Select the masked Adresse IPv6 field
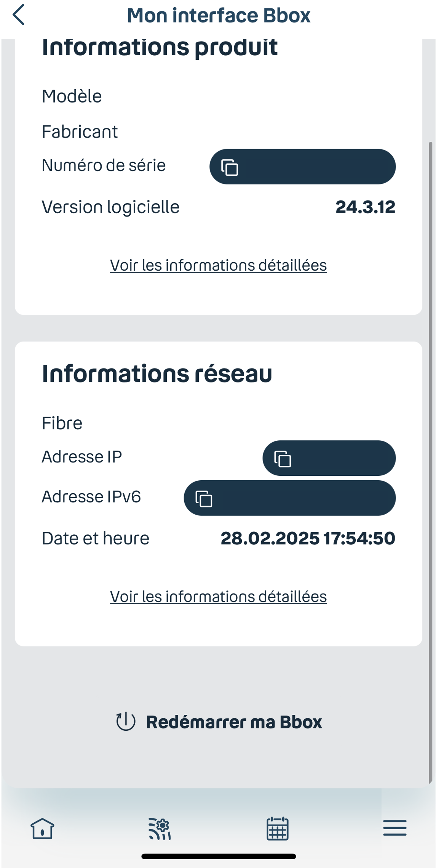 click(290, 498)
